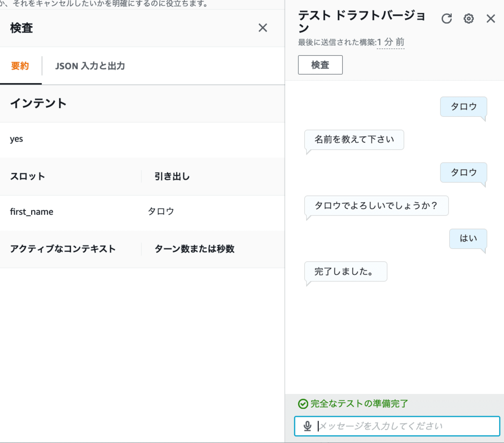Switch to the 要約 tab

tap(20, 66)
